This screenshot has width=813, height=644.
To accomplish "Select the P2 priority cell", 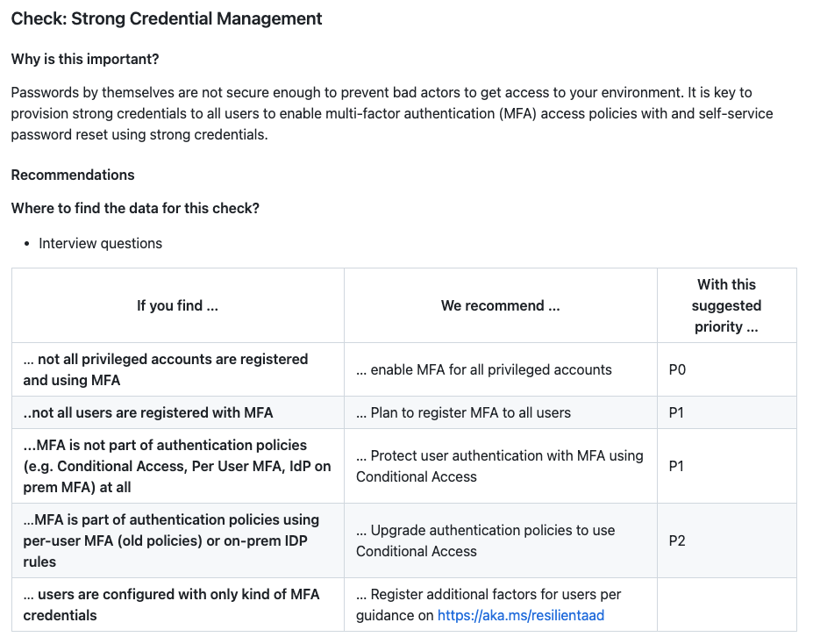I will click(677, 540).
